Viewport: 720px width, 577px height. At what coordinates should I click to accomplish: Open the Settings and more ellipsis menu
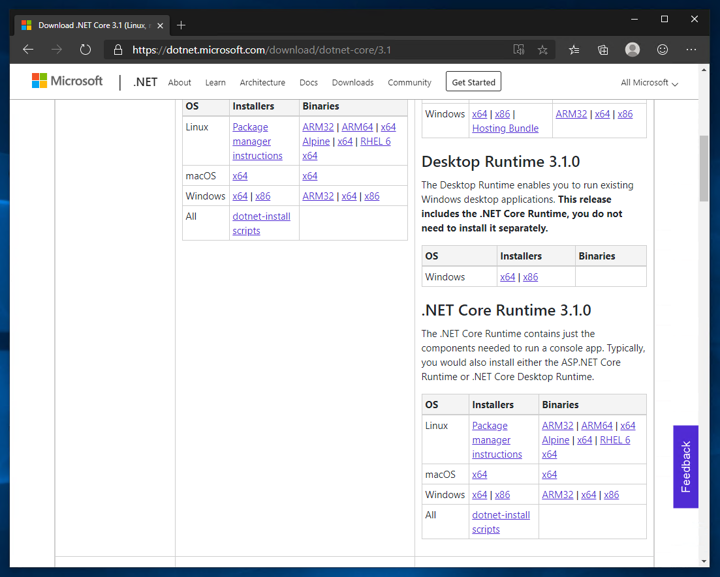click(x=691, y=50)
